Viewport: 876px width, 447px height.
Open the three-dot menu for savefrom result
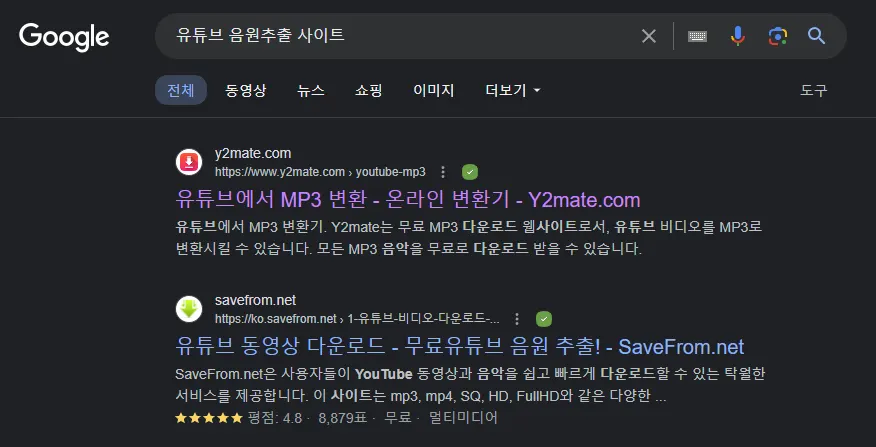click(x=517, y=319)
